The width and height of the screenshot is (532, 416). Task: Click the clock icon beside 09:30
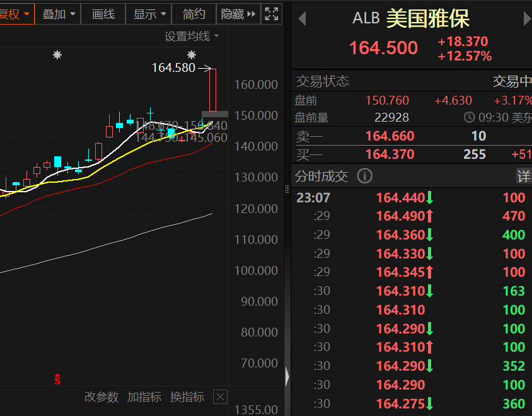pos(469,117)
